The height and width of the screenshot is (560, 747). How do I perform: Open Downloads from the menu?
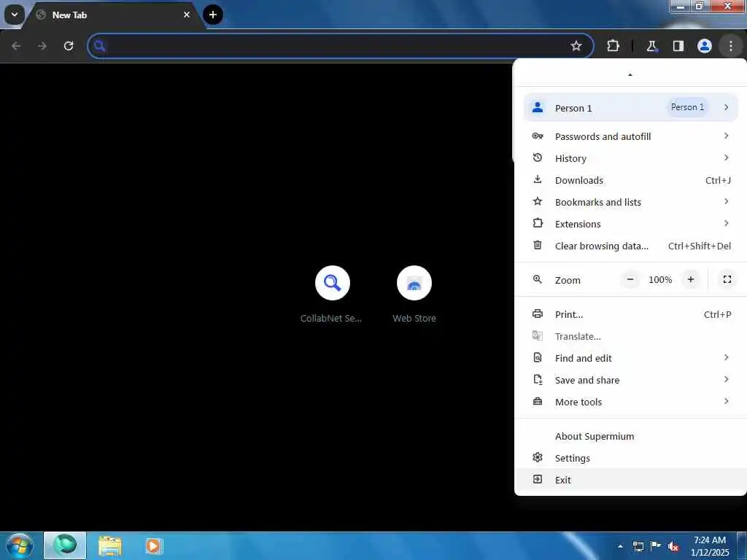tap(630, 180)
